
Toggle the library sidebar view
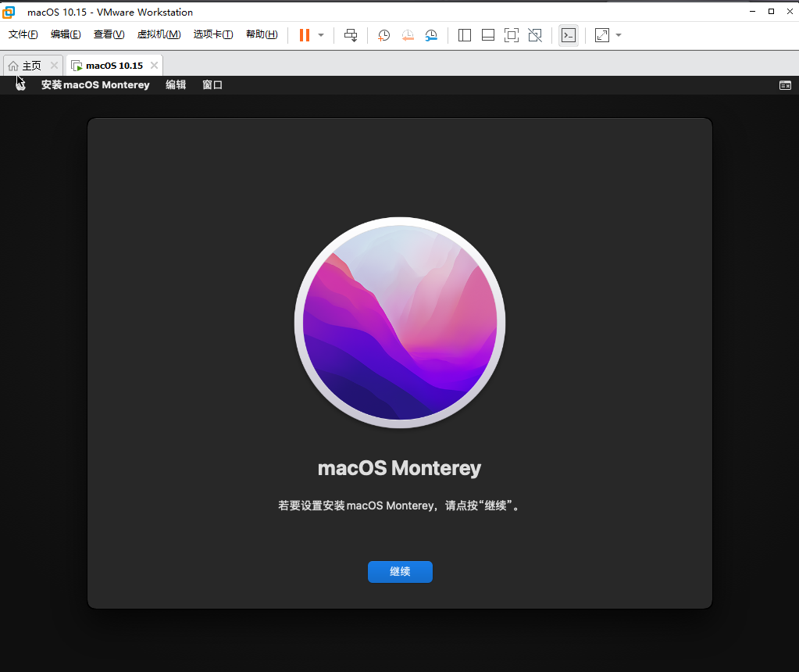[464, 35]
